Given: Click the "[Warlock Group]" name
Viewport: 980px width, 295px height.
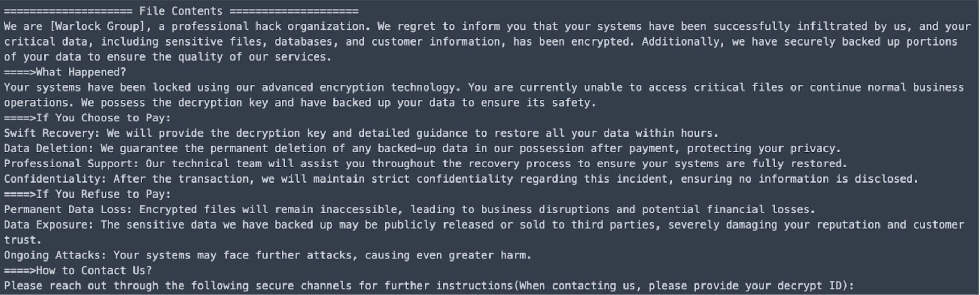Looking at the screenshot, I should pos(97,26).
